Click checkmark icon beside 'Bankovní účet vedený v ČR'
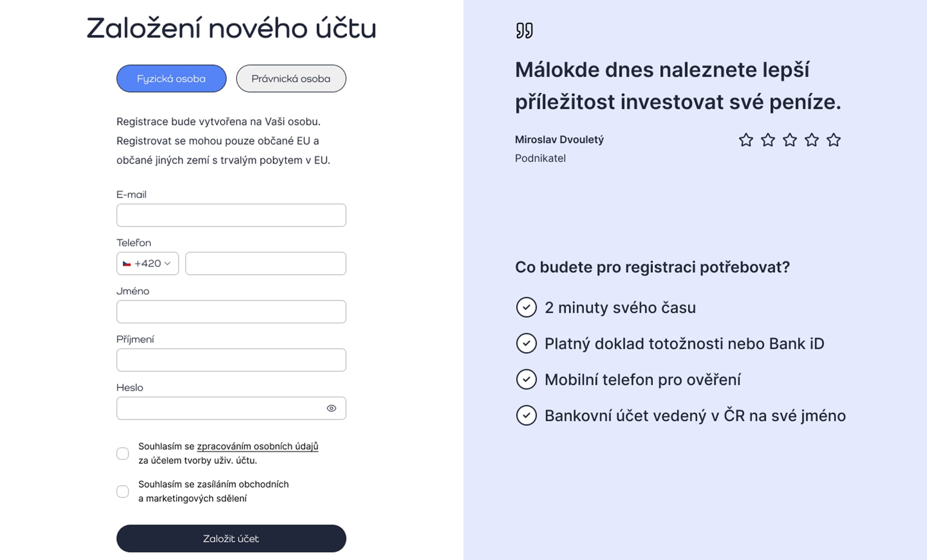Screen dimensions: 927x560 click(526, 415)
